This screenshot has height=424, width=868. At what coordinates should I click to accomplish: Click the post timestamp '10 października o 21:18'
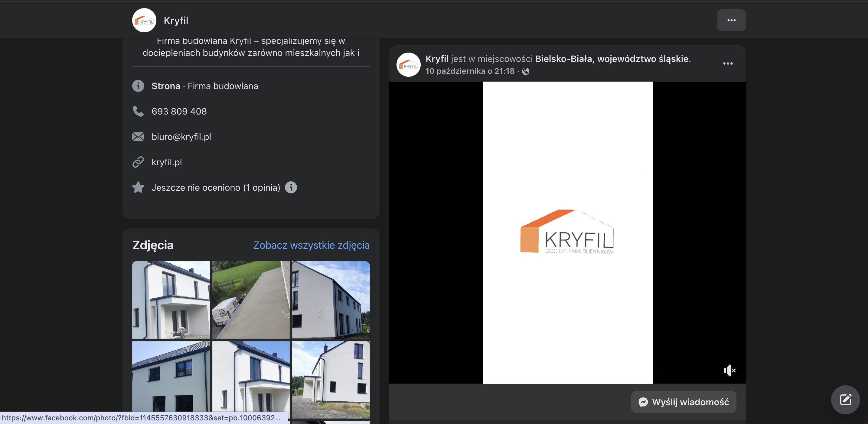(x=470, y=71)
